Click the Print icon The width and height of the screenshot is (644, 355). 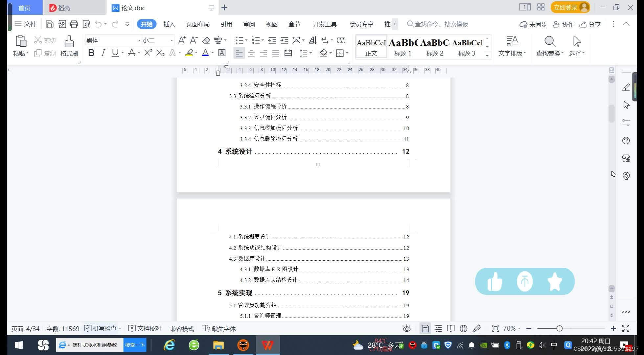pos(74,24)
